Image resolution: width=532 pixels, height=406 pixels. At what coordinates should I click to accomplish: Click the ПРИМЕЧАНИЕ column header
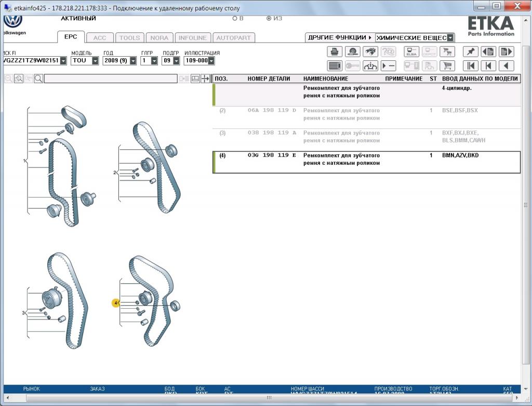pos(404,78)
